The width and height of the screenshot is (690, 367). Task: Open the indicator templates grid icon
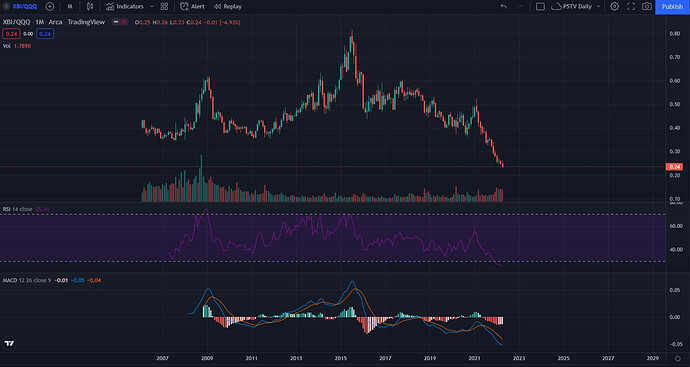coord(164,7)
